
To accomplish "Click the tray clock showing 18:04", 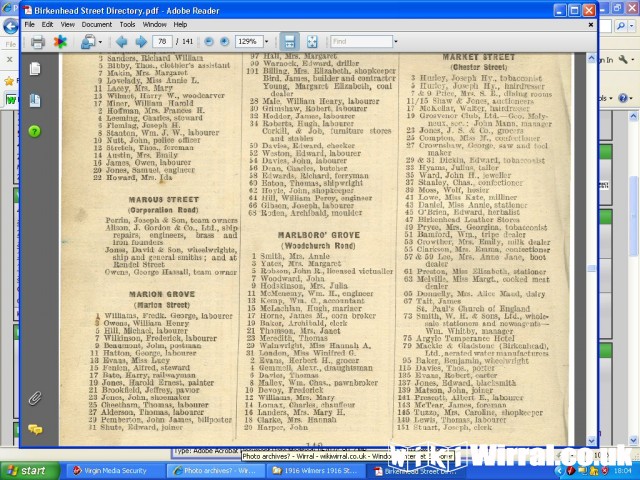I will coord(624,471).
